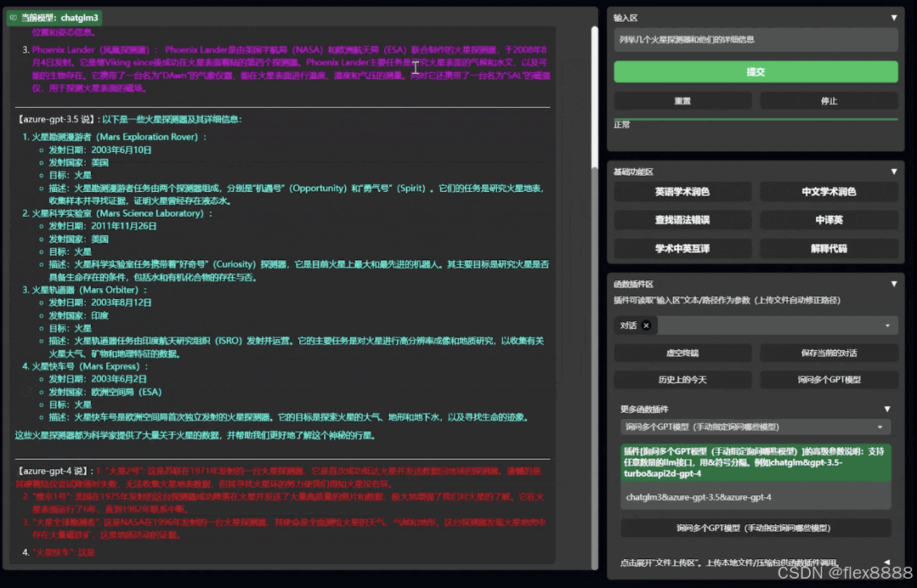The width and height of the screenshot is (917, 588).
Task: Click 解释代码 button
Action: pos(829,248)
